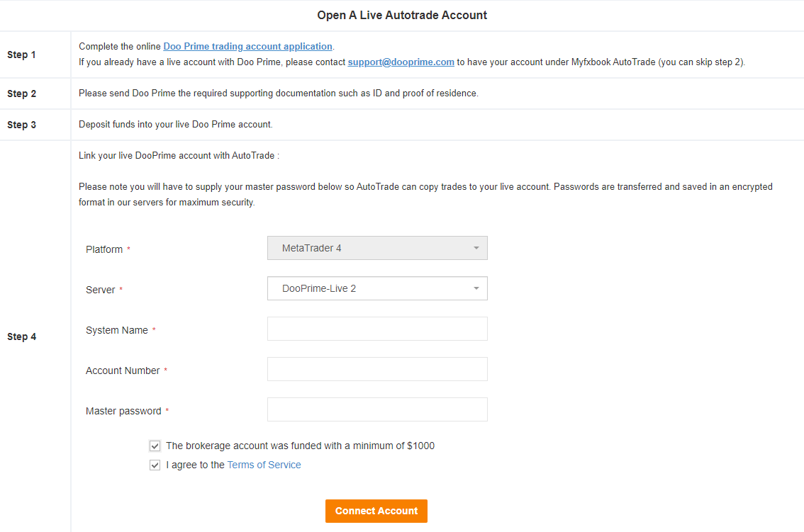804x532 pixels.
Task: Click the Step 4 row label
Action: tap(22, 336)
